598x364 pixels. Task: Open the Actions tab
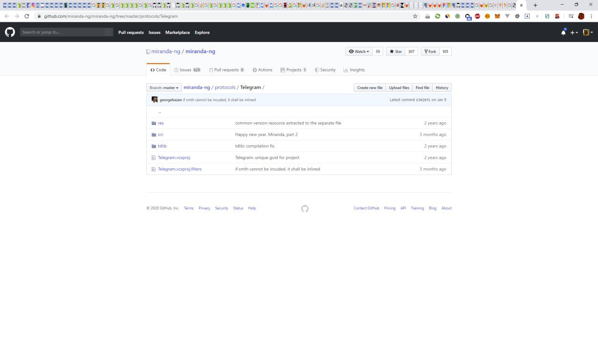pos(262,70)
